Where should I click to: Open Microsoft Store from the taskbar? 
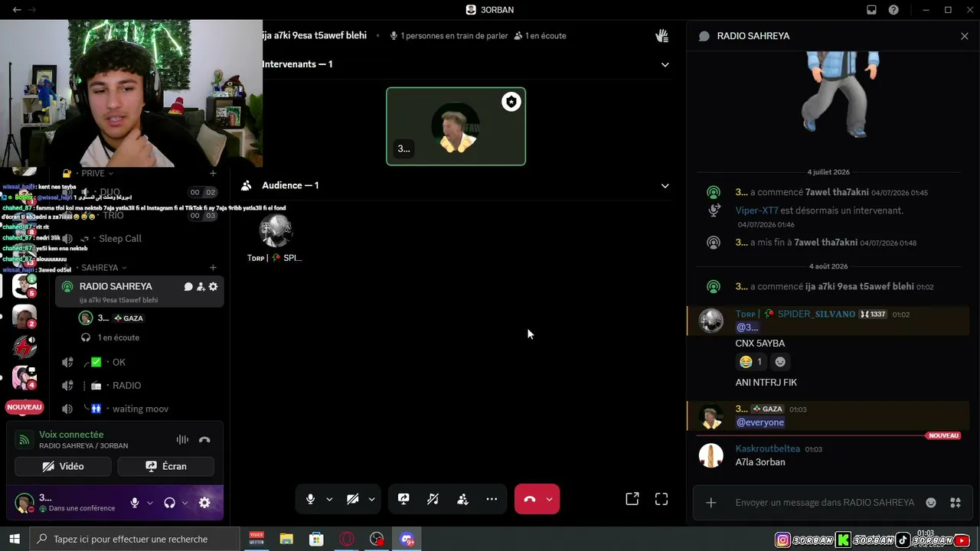(316, 539)
